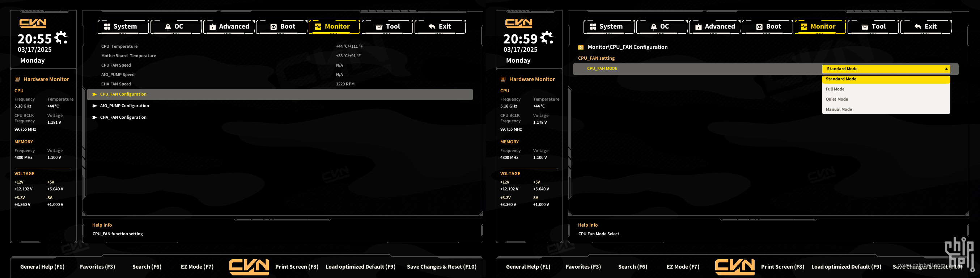Click the MotherBoard Temperature row label

point(128,56)
